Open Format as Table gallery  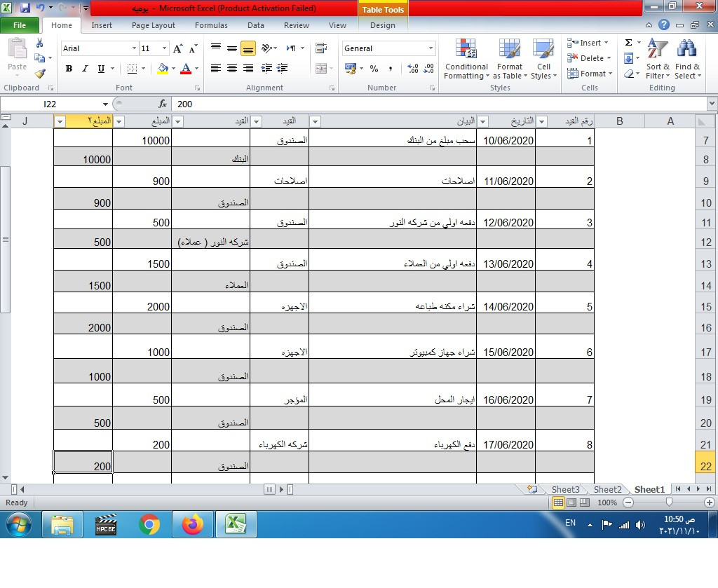pos(510,59)
